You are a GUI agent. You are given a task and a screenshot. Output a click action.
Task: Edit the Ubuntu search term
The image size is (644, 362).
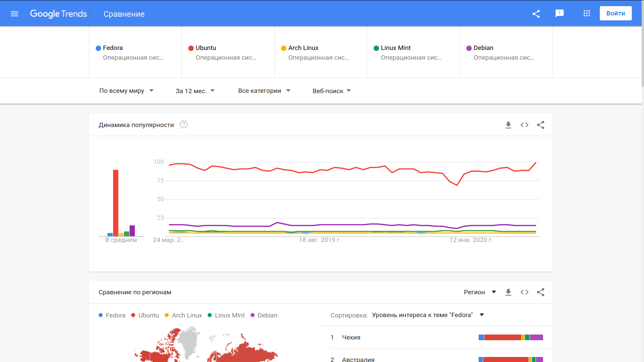[228, 52]
